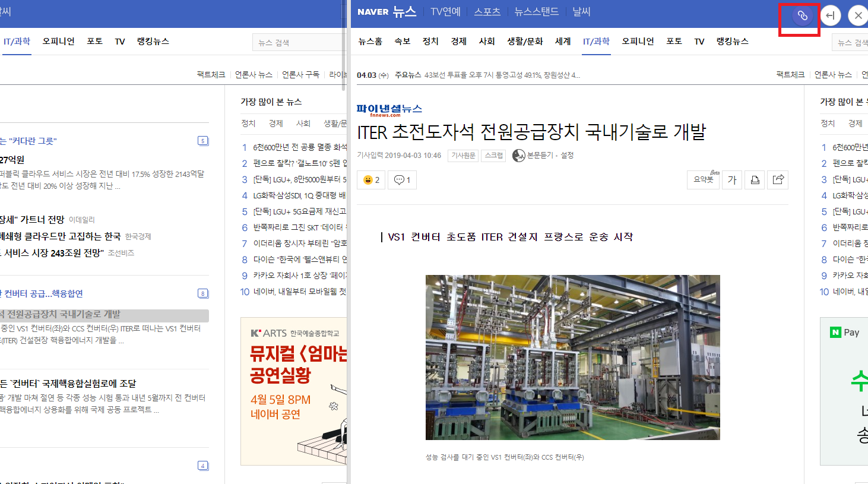Click the related-count badge showing 5

coord(203,141)
